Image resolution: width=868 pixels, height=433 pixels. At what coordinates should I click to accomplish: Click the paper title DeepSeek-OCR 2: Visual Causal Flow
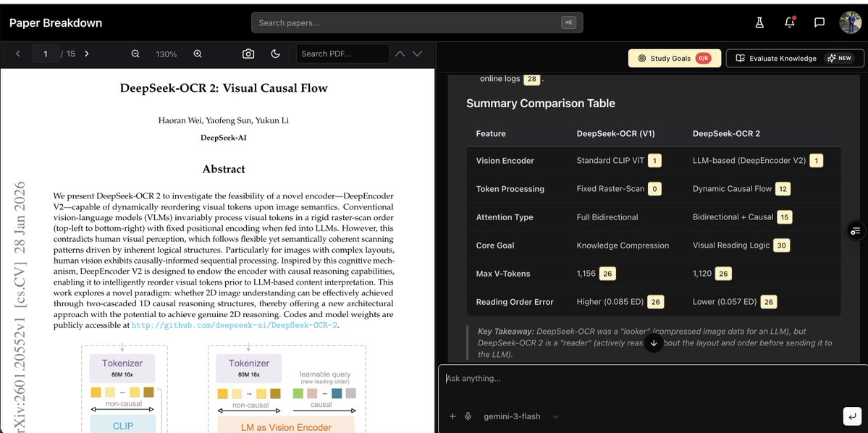tap(224, 88)
